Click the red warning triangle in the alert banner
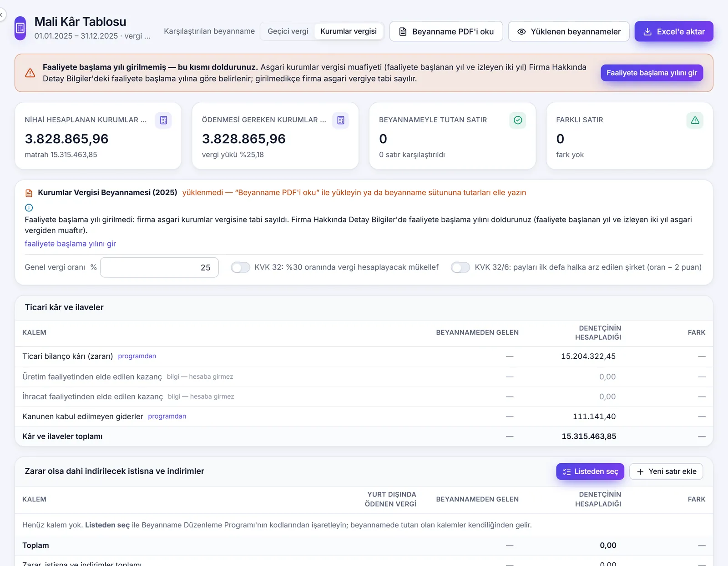The width and height of the screenshot is (728, 566). click(30, 73)
